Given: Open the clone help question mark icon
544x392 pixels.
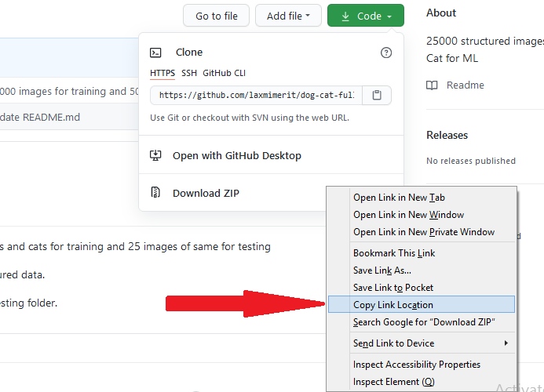Looking at the screenshot, I should tap(386, 53).
